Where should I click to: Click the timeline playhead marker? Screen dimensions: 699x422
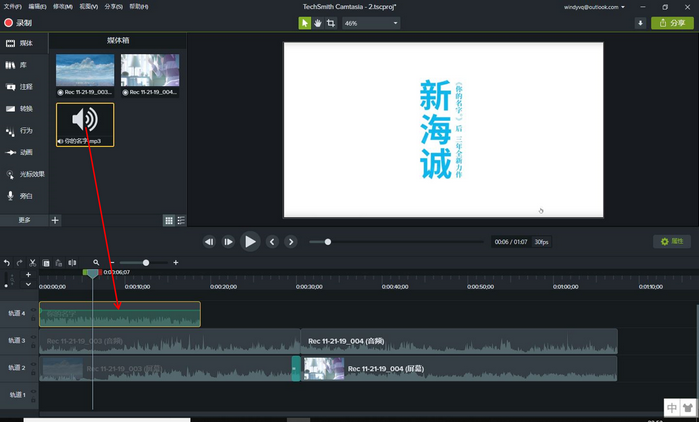(x=92, y=274)
